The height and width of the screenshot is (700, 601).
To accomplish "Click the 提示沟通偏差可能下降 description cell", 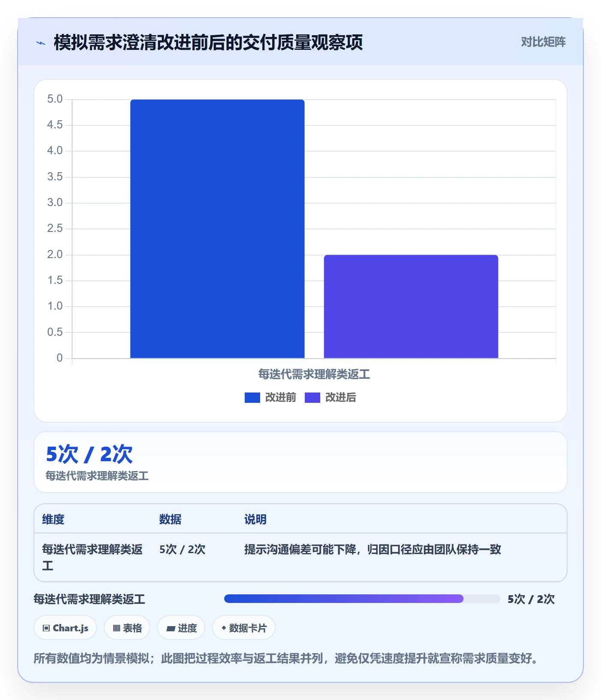I will pyautogui.click(x=373, y=549).
